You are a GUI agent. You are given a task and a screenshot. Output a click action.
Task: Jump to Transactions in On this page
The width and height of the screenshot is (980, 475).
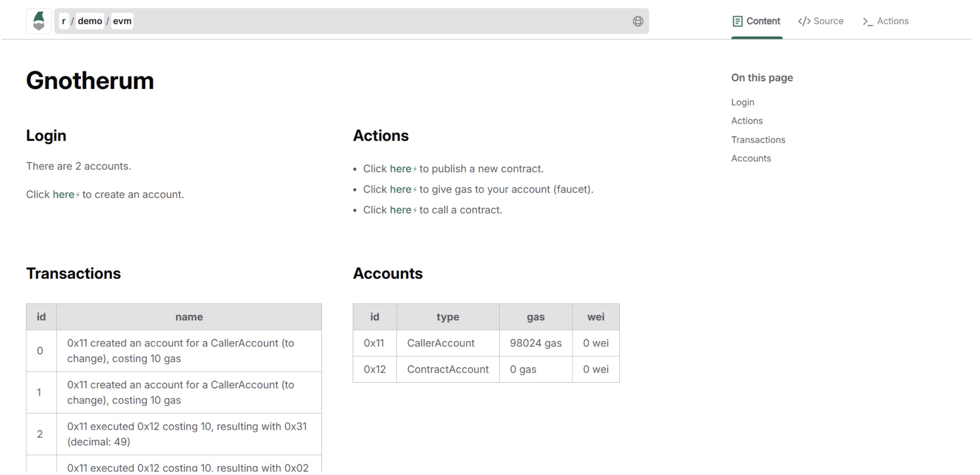pyautogui.click(x=758, y=139)
